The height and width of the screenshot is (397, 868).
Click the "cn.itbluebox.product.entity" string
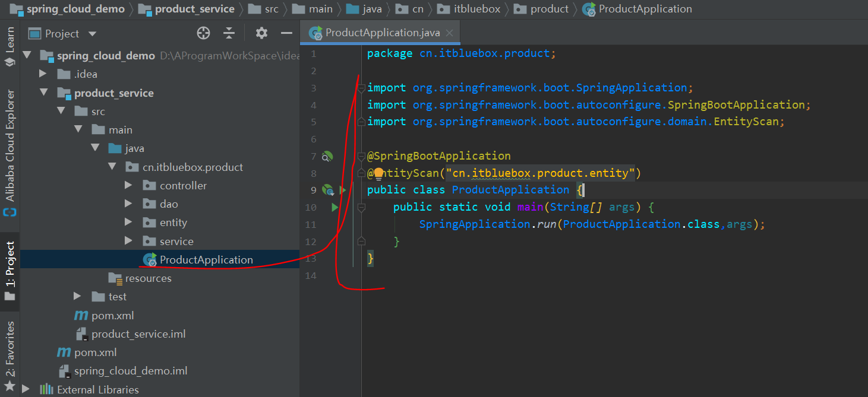541,173
